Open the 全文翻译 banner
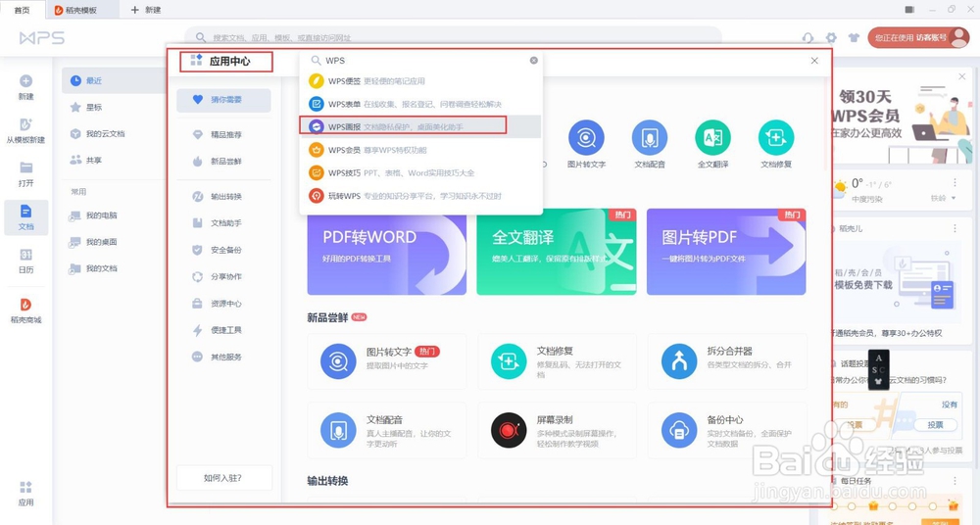 click(557, 252)
